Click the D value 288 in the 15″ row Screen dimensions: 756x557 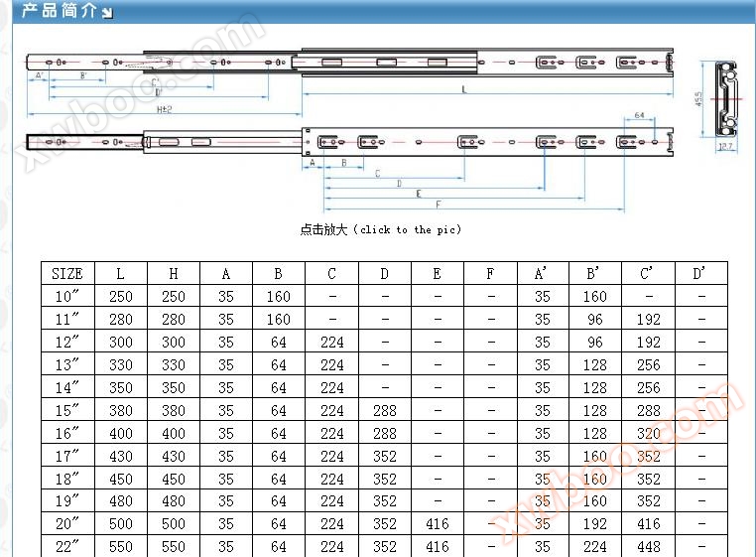[x=385, y=411]
